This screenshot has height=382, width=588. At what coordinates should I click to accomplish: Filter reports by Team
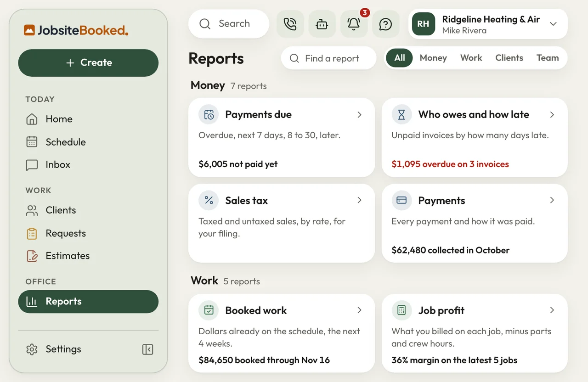click(548, 58)
